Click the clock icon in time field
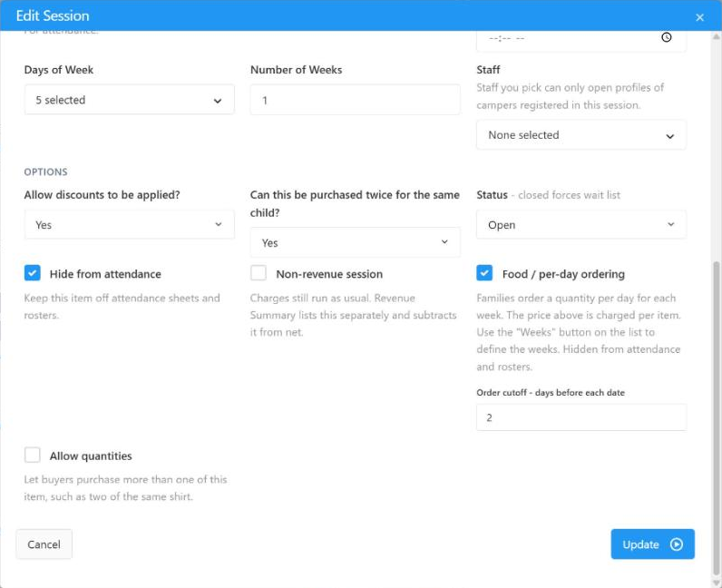722x588 pixels. (x=667, y=37)
